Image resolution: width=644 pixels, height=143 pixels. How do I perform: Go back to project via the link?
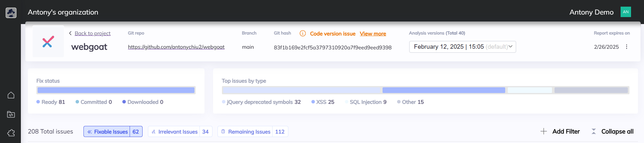[92, 34]
